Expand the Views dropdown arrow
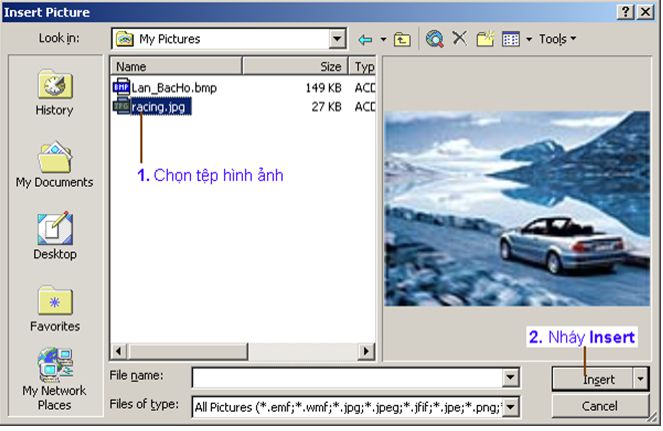 pyautogui.click(x=529, y=39)
